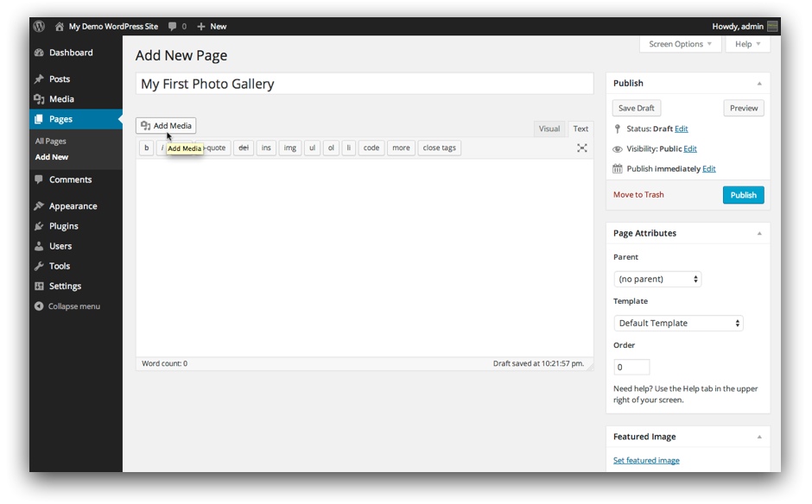
Task: Open the Parent page dropdown
Action: [x=657, y=280]
